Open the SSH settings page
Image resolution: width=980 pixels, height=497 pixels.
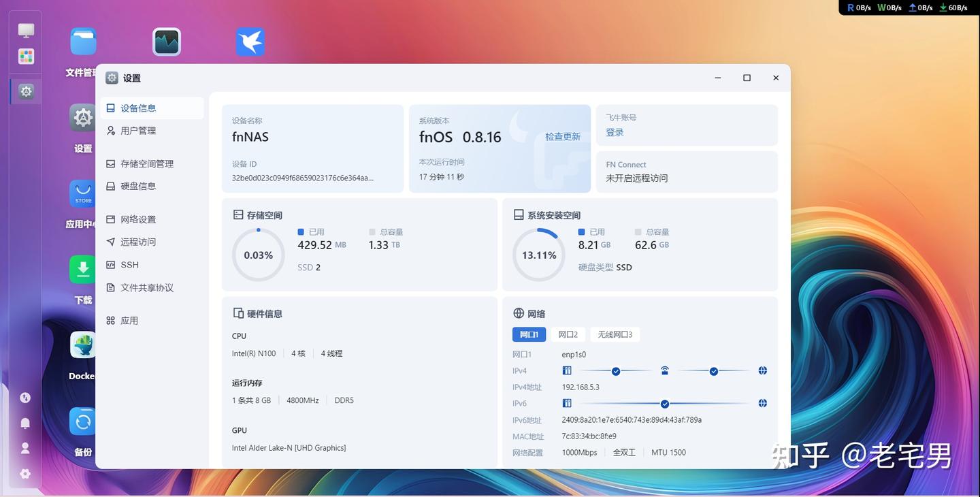129,265
